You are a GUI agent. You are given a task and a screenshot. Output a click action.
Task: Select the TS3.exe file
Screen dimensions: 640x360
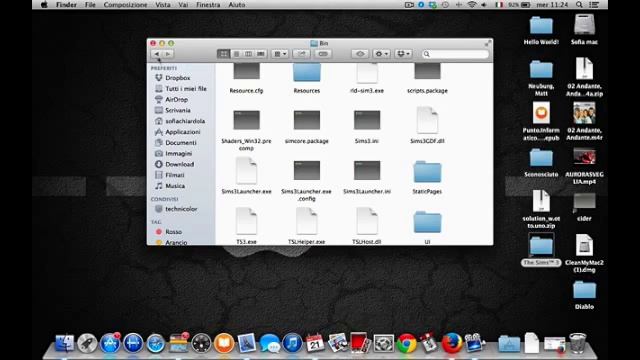click(246, 221)
